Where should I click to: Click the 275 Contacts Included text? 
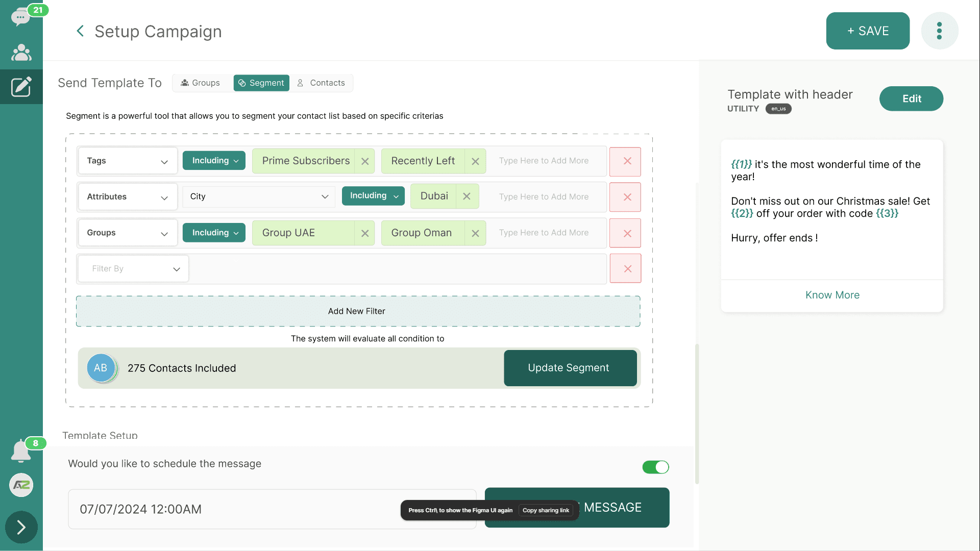click(182, 368)
